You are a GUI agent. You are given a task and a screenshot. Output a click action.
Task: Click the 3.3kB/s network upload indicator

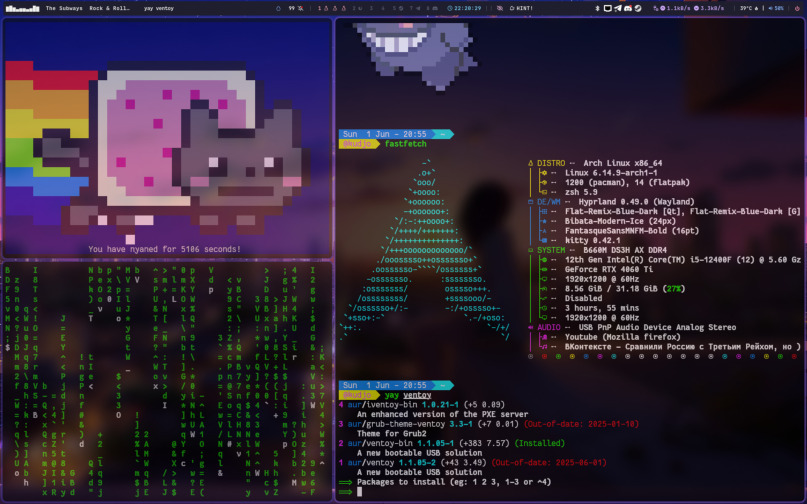tap(709, 8)
